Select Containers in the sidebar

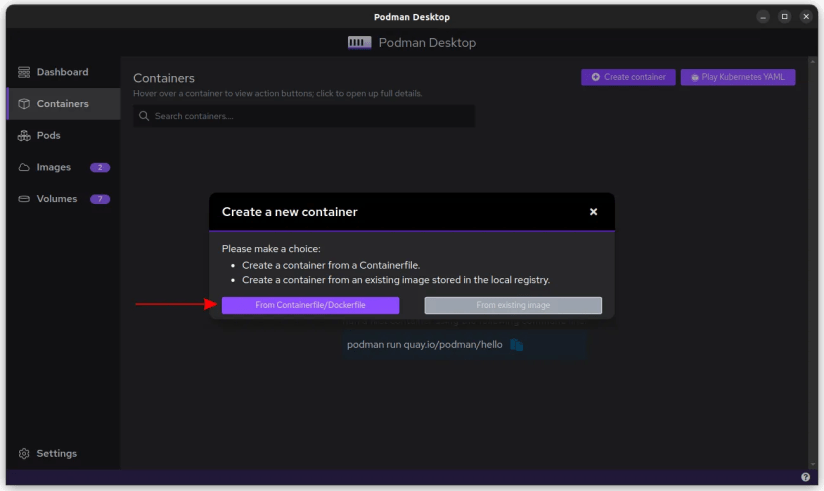point(63,104)
